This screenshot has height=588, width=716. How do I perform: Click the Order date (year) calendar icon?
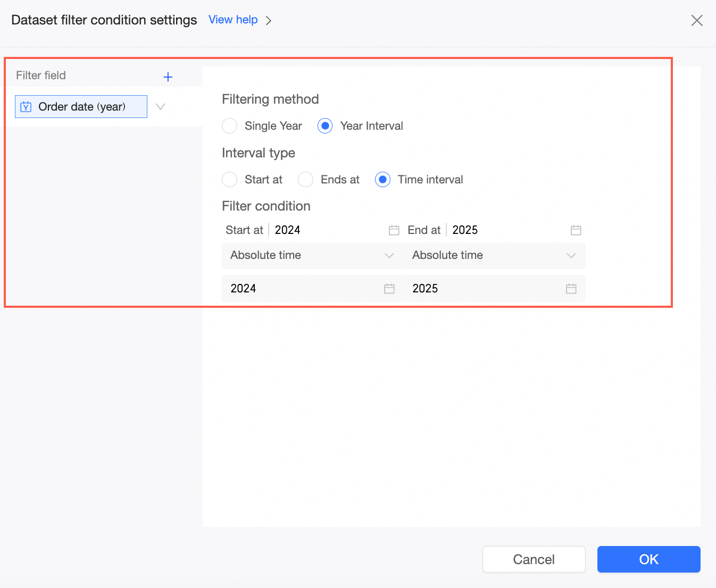point(26,107)
